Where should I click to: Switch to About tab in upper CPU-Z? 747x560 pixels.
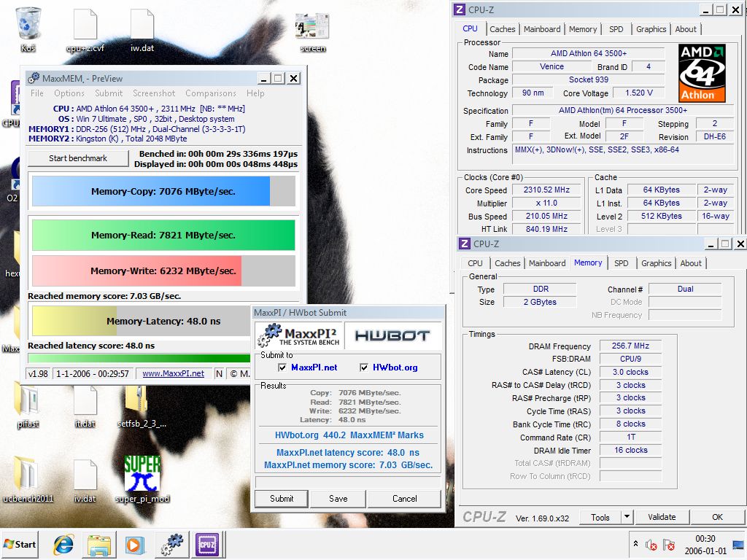tap(686, 29)
